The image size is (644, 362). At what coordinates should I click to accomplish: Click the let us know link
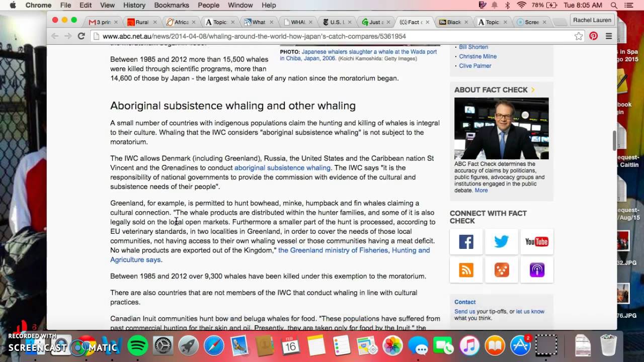(x=530, y=312)
